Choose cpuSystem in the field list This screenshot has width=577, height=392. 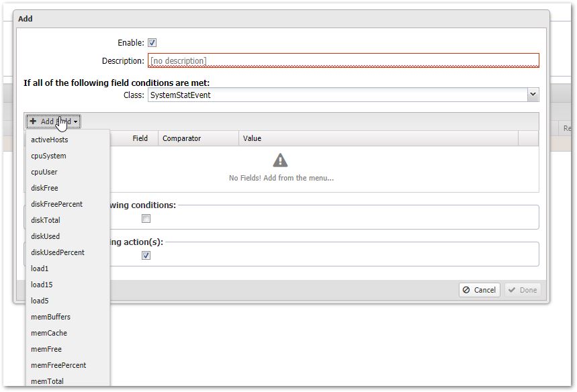pyautogui.click(x=48, y=156)
